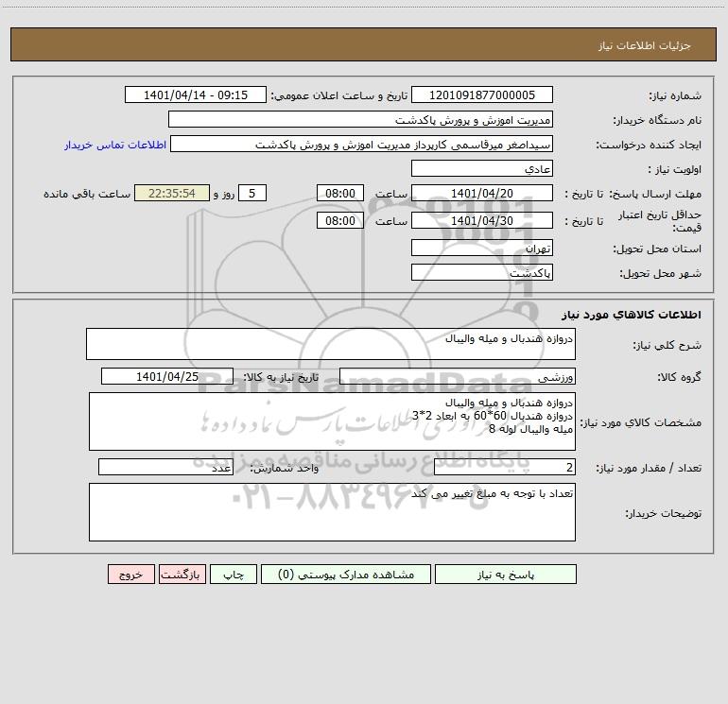This screenshot has height=704, width=728.
Task: Click the چاپ print button
Action: tap(234, 574)
